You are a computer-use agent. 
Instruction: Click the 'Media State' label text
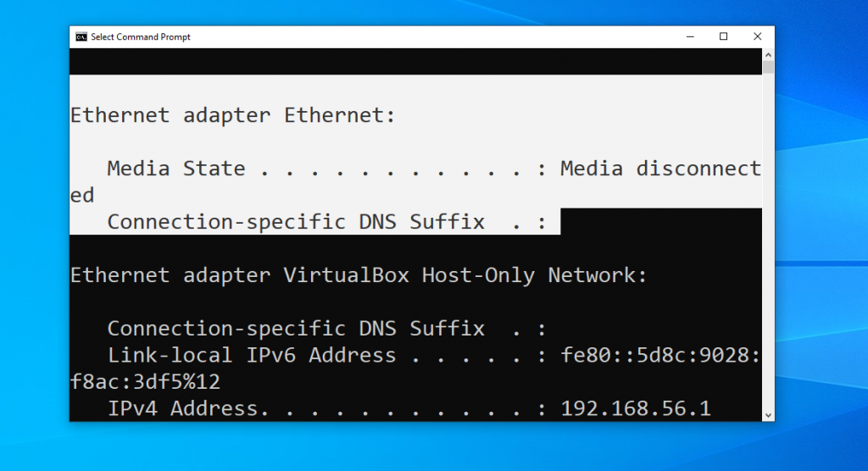point(176,169)
